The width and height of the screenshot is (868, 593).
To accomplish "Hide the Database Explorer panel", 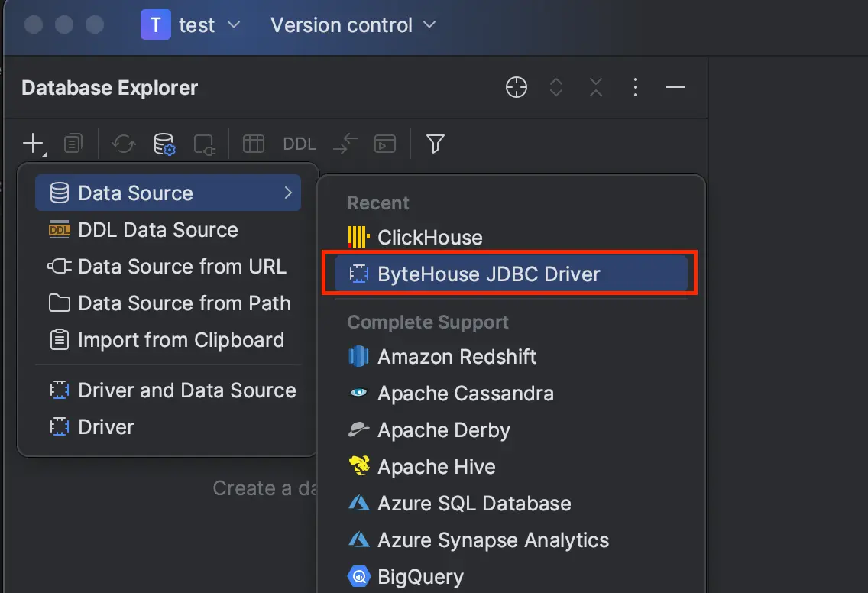I will (675, 87).
